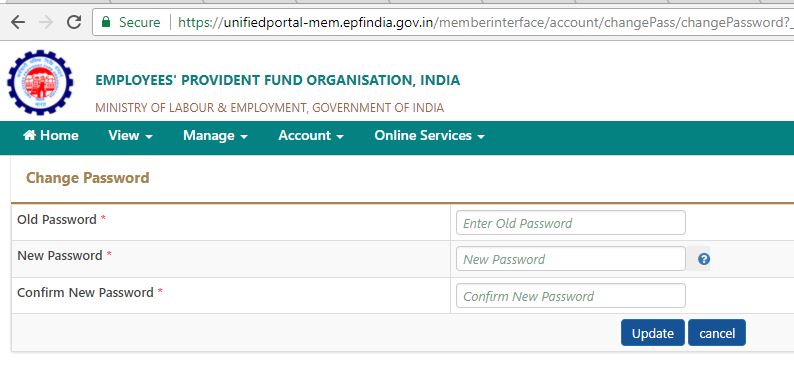This screenshot has width=794, height=371.
Task: Expand the View dropdown menu
Action: [130, 136]
